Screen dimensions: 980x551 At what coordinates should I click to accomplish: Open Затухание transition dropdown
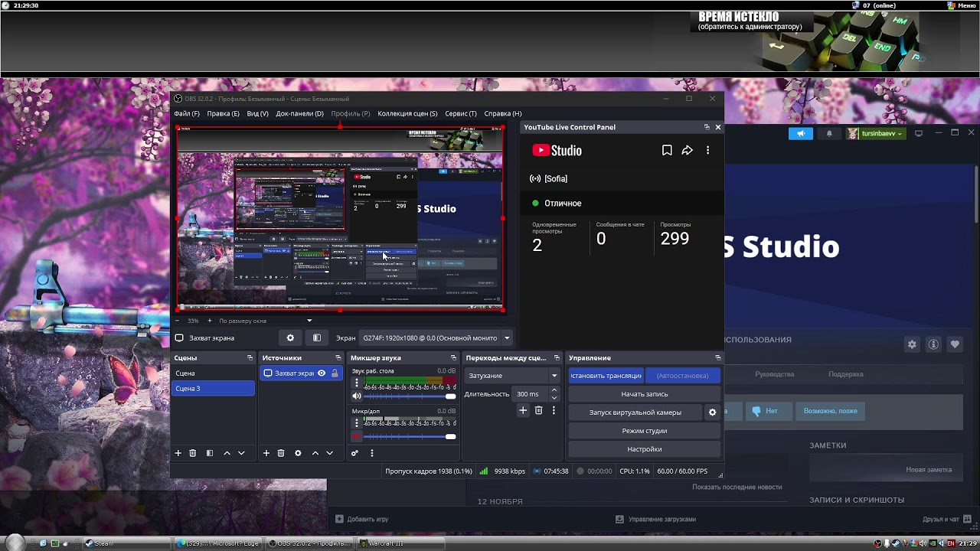[x=512, y=376]
